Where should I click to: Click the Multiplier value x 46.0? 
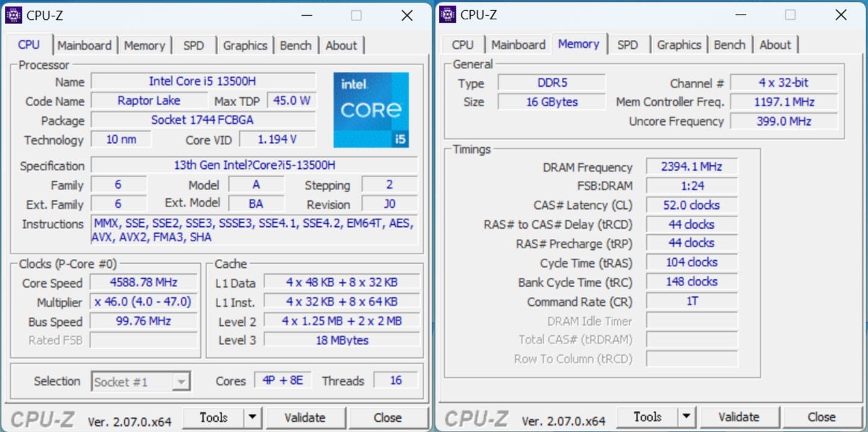click(x=143, y=302)
